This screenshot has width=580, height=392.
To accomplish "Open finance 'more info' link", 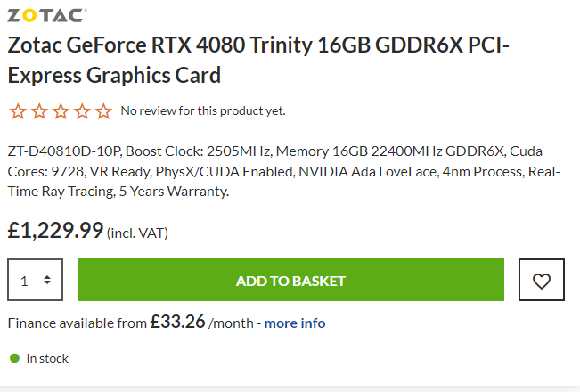I will click(295, 323).
